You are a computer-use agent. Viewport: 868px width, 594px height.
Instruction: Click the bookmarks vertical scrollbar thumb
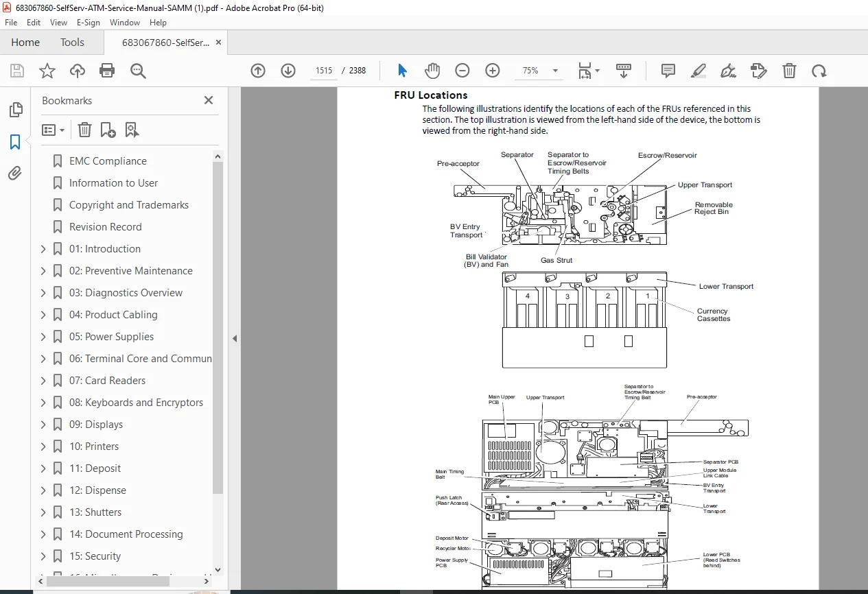click(218, 328)
